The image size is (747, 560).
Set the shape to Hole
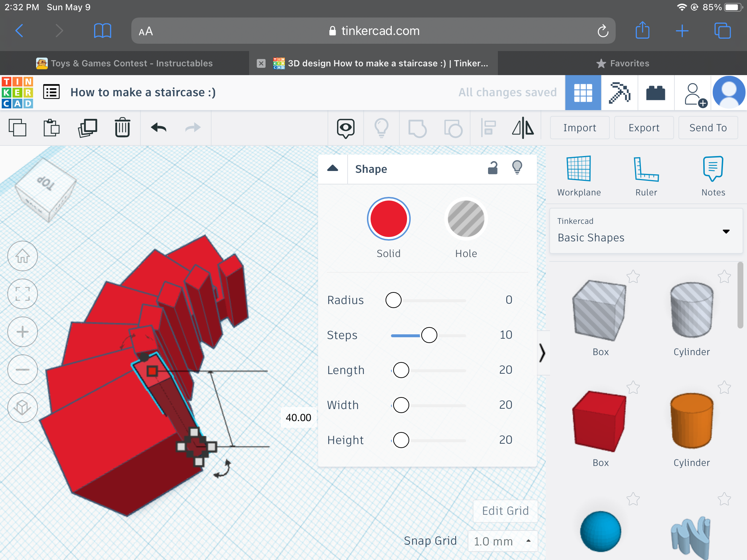(x=466, y=219)
